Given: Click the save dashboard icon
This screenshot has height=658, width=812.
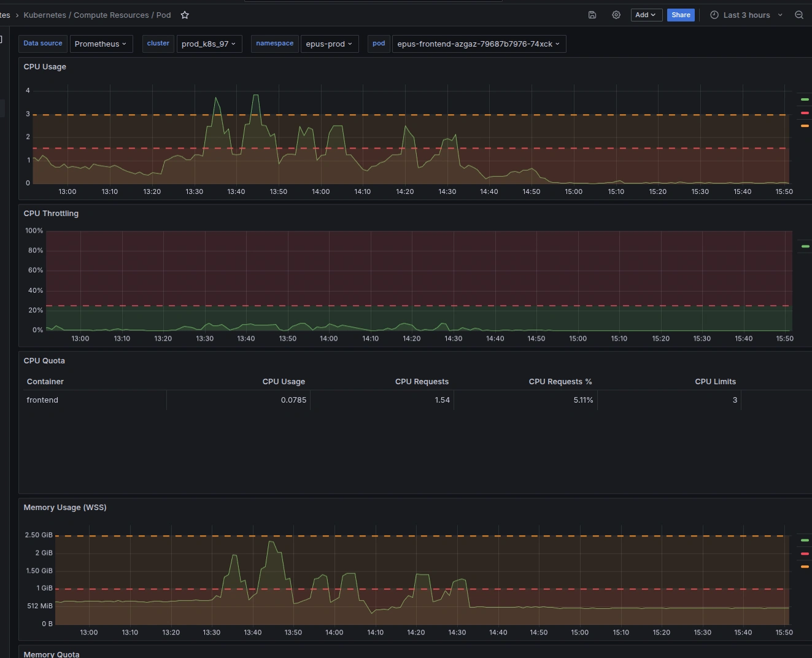Looking at the screenshot, I should tap(592, 15).
